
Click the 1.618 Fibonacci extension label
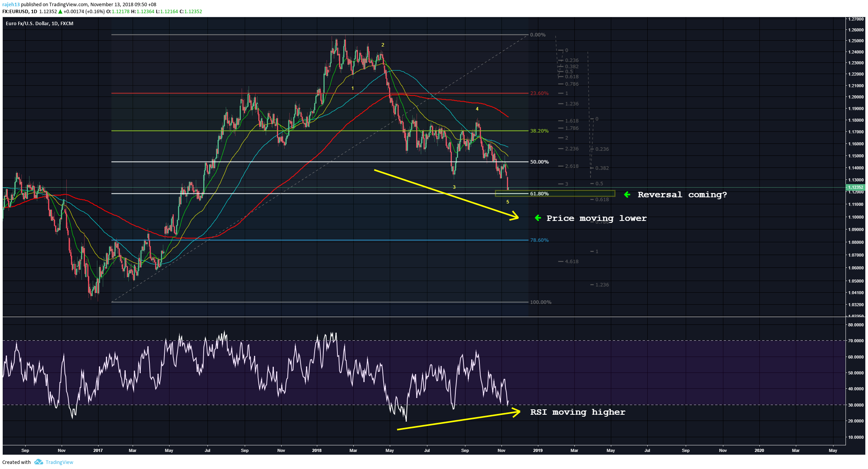click(x=572, y=121)
